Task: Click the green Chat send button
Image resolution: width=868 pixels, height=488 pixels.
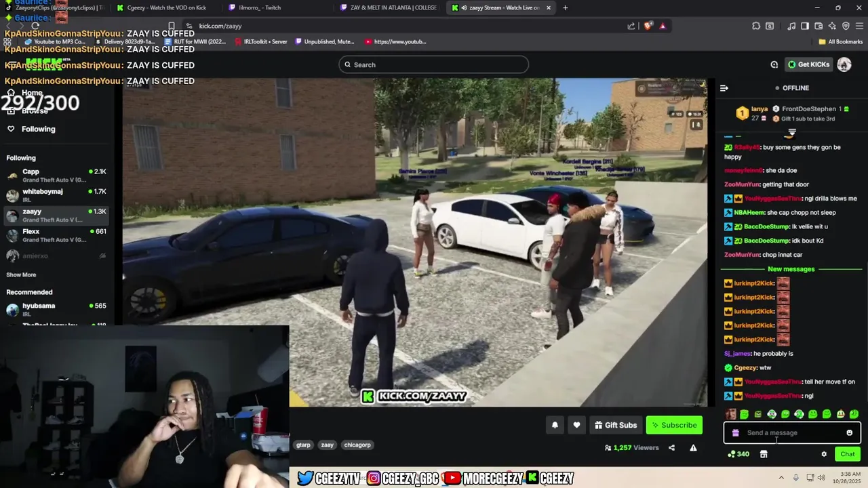Action: 848,454
